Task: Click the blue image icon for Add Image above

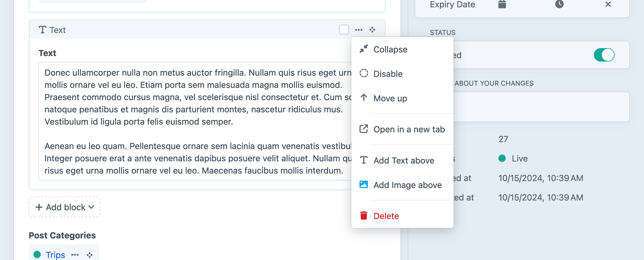Action: (x=364, y=185)
